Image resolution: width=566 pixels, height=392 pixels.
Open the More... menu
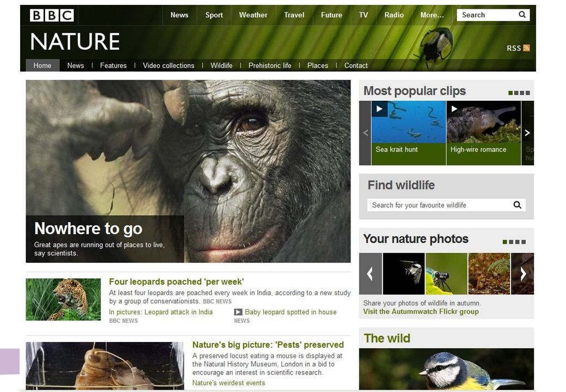[432, 15]
